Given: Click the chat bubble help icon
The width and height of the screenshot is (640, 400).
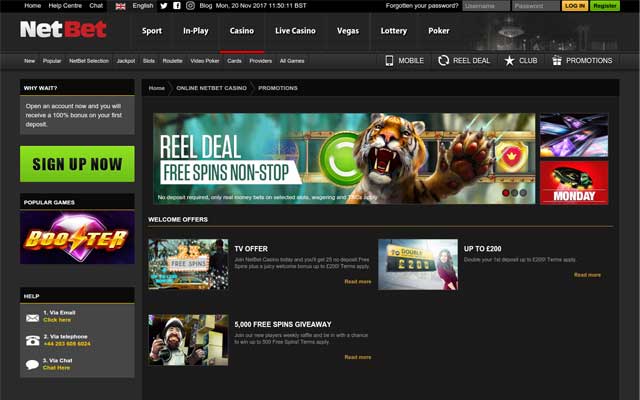Looking at the screenshot, I should 32,364.
